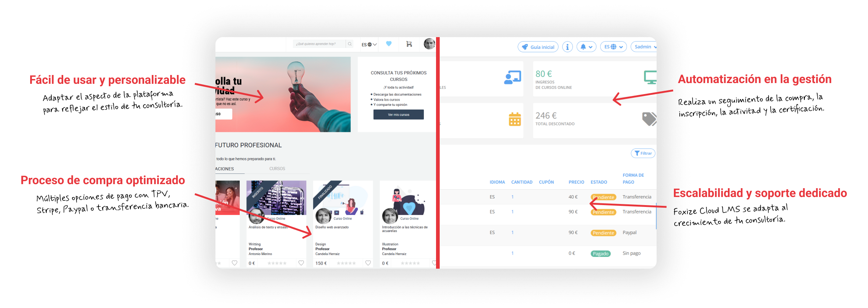
Task: Favorite the 'Diseño web avanzado' course heart
Action: [x=368, y=263]
